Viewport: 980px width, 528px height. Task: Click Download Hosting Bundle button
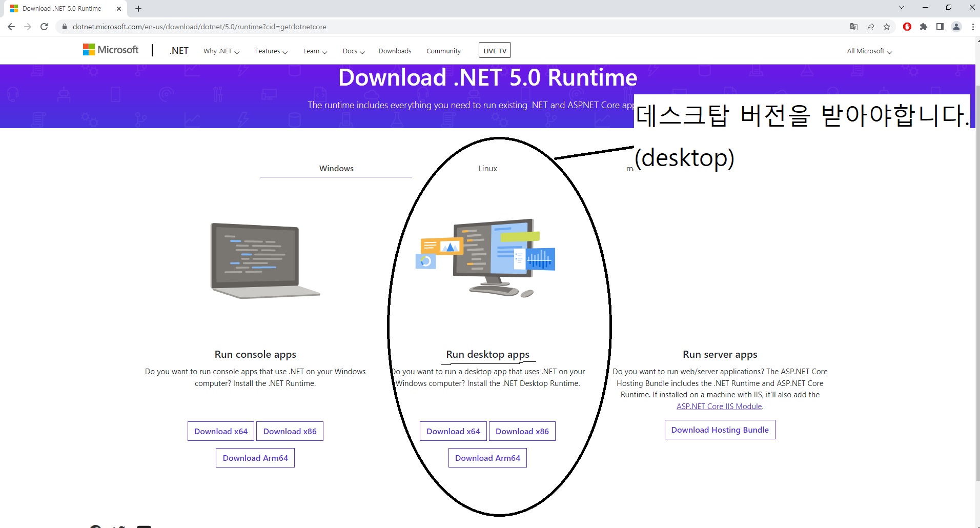point(720,430)
